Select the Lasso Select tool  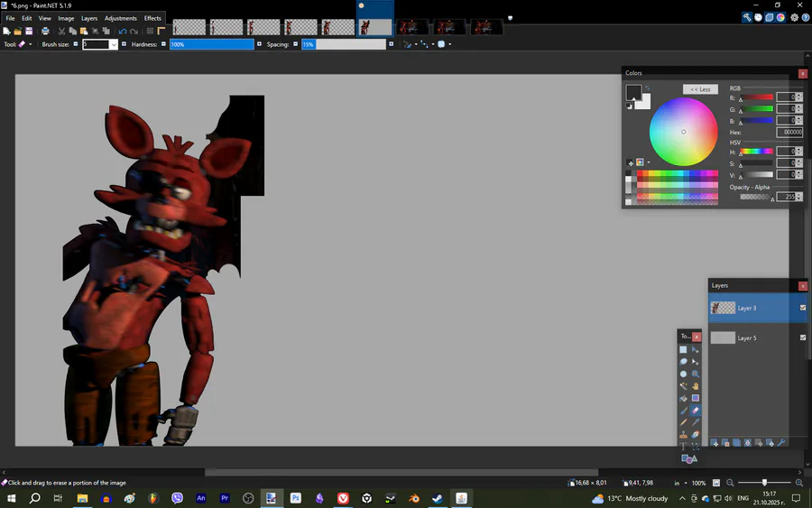tap(683, 362)
